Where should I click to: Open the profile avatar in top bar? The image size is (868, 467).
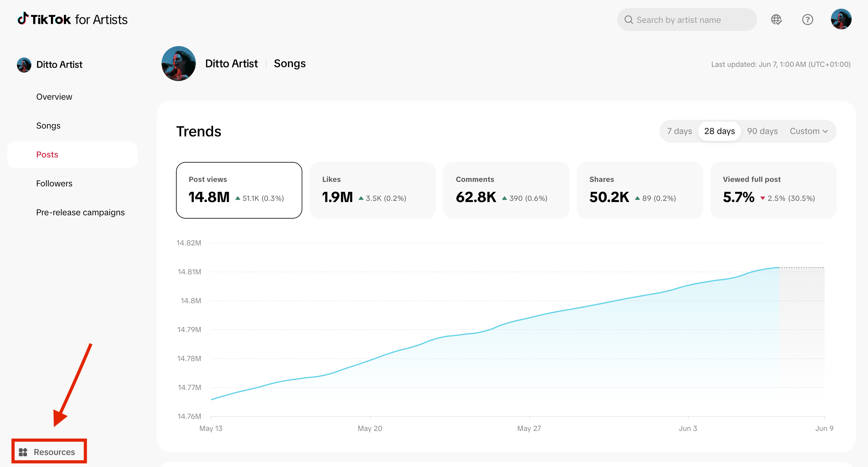[x=841, y=19]
